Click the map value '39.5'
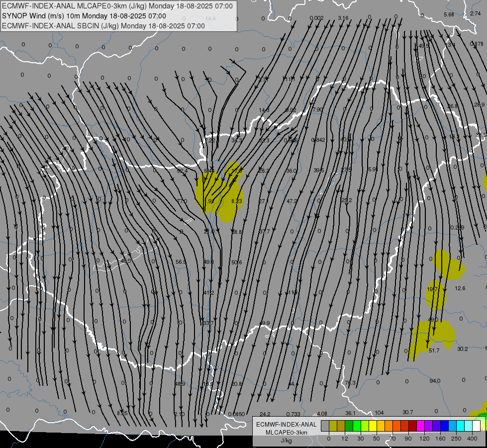The image size is (487, 448). [x=319, y=170]
